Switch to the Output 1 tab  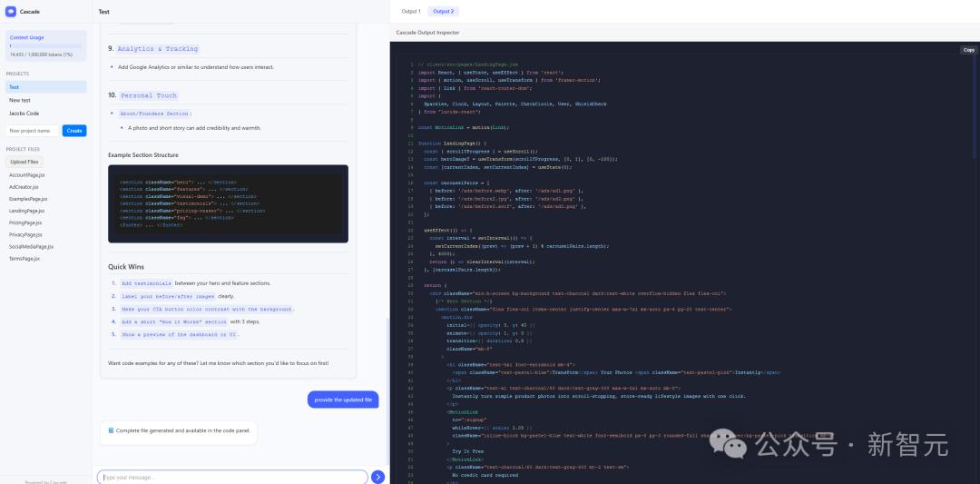(411, 12)
